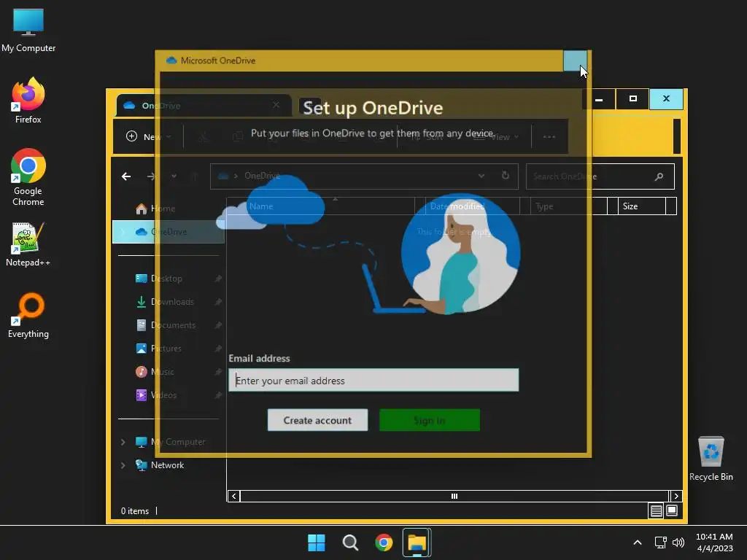Show hidden system tray icons

point(638,542)
